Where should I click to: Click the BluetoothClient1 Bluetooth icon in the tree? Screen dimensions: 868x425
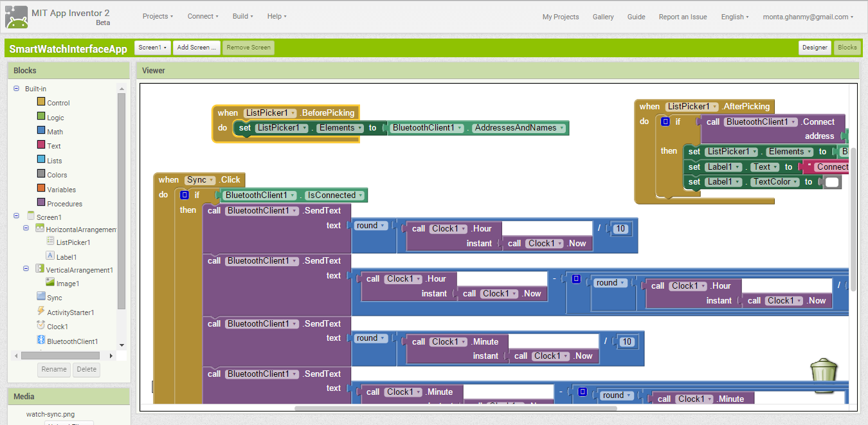point(41,340)
